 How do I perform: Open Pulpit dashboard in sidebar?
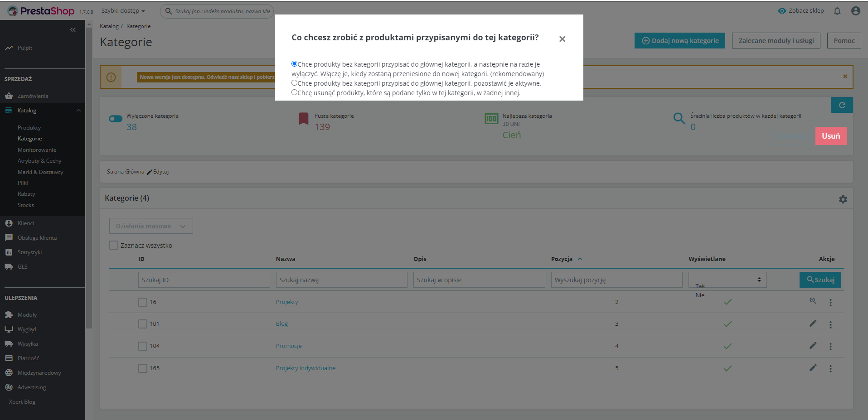pos(25,48)
